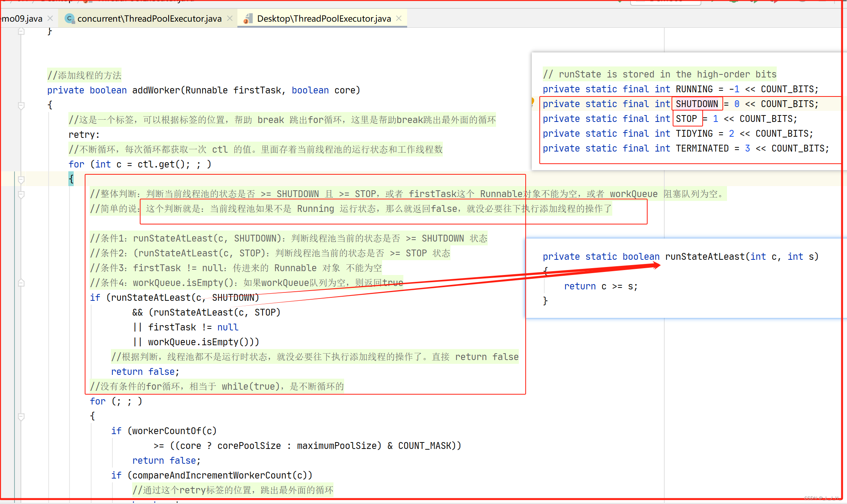Collapse the inner for (; ; ) loop block
The height and width of the screenshot is (504, 847).
[x=21, y=417]
